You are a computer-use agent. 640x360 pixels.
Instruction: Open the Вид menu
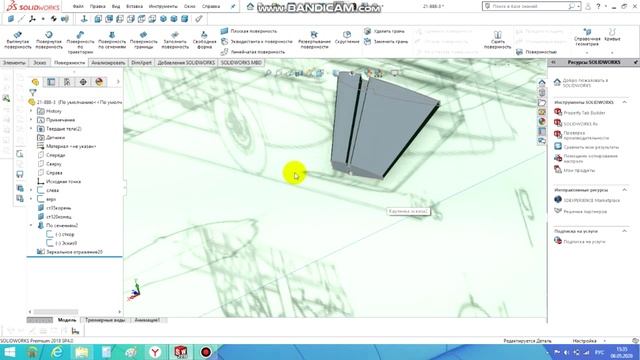[x=116, y=7]
